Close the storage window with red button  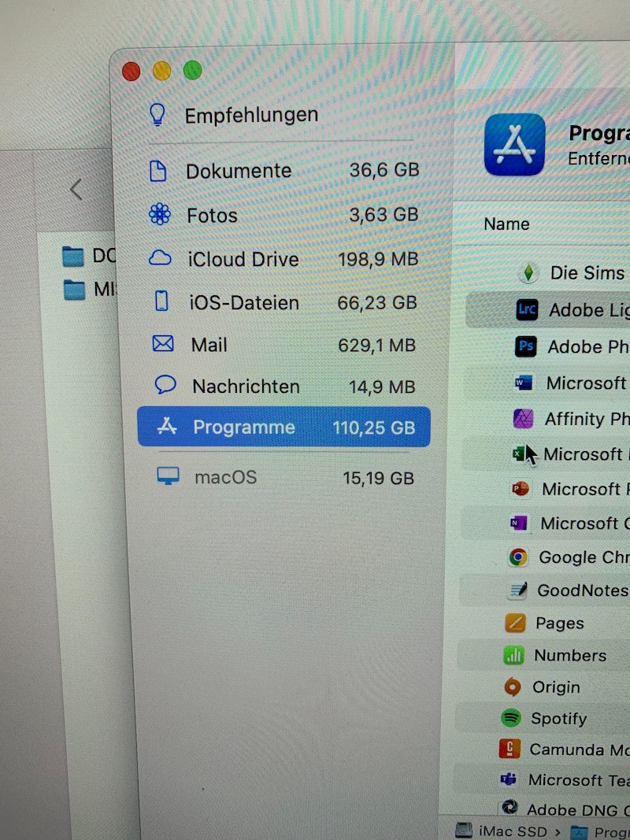point(132,72)
